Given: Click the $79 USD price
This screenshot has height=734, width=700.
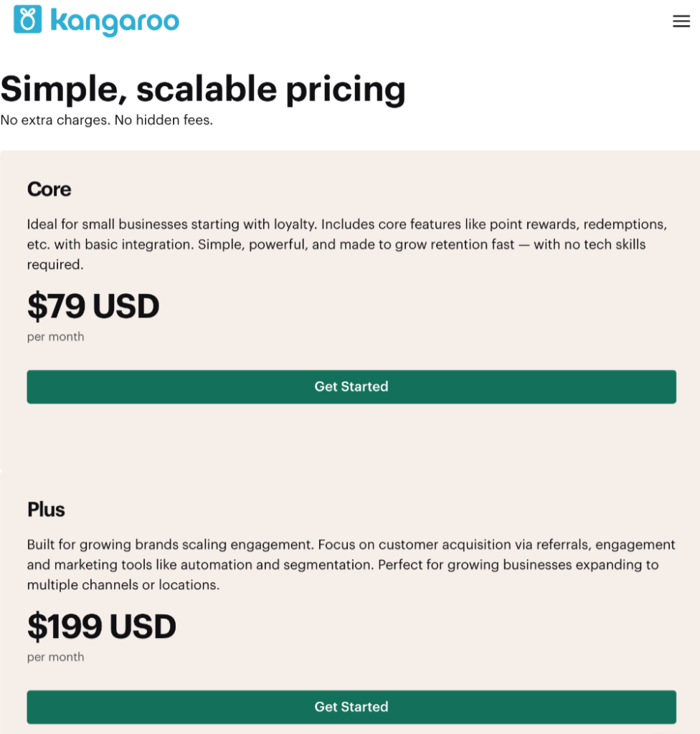Looking at the screenshot, I should 93,307.
